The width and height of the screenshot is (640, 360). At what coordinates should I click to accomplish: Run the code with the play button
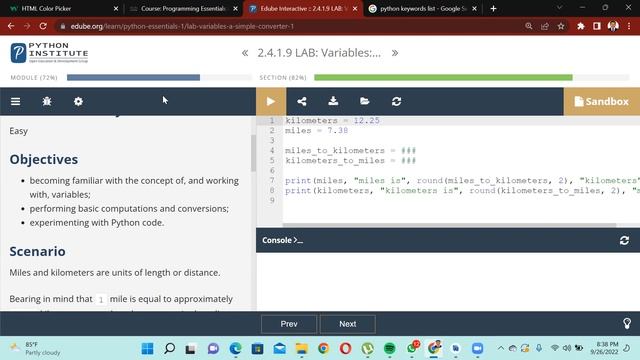(x=271, y=101)
